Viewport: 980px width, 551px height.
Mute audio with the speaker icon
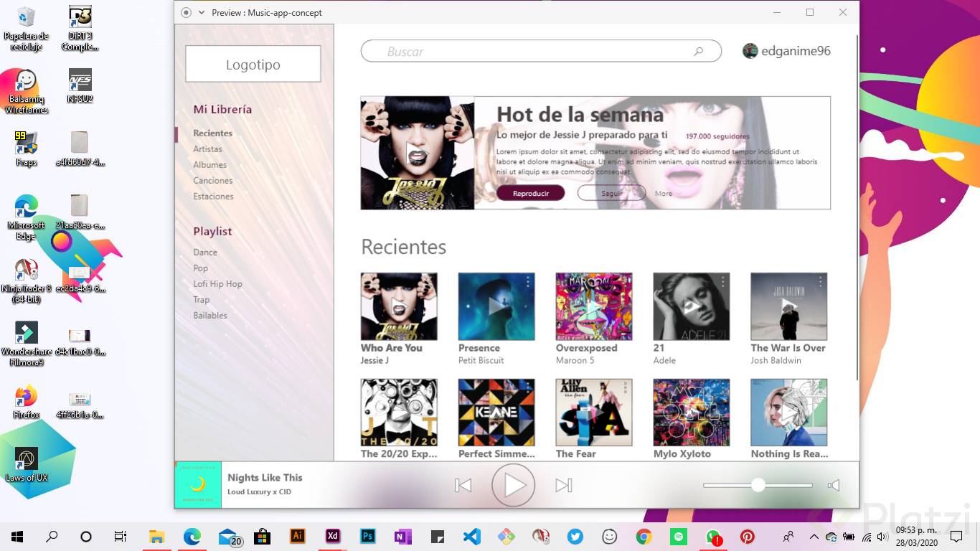833,486
